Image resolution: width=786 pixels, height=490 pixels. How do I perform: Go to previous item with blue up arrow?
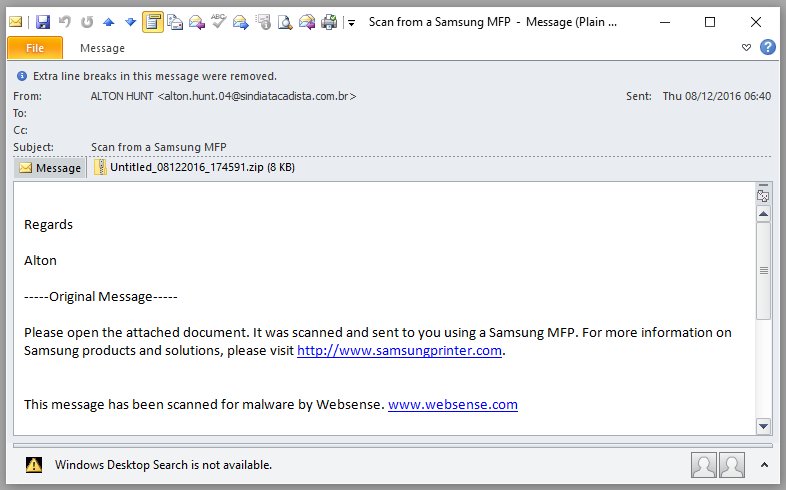(109, 22)
